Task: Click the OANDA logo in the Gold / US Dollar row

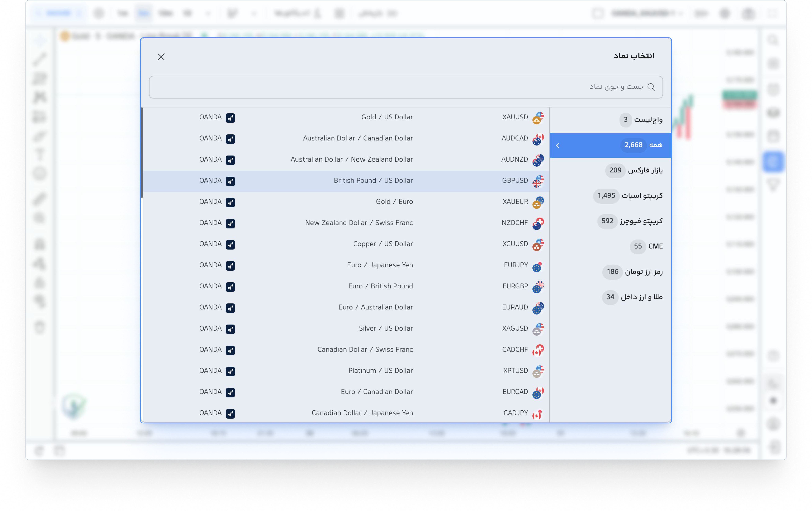Action: click(x=230, y=118)
